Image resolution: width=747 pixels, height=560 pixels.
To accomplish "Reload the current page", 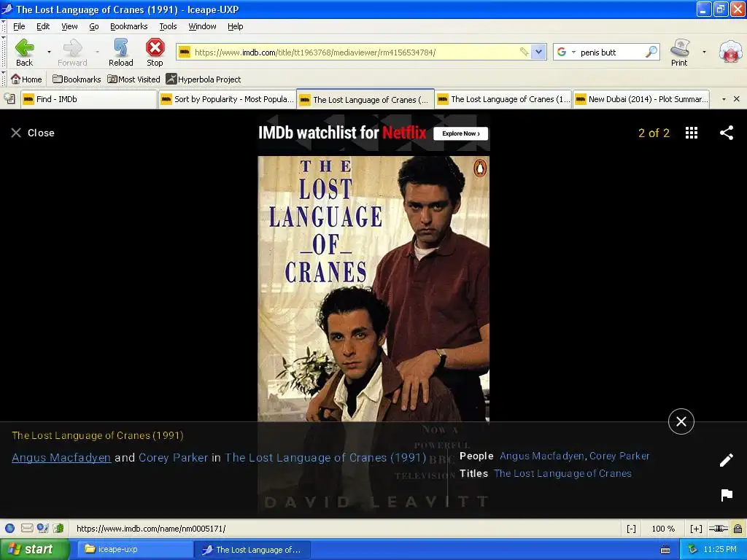I will [120, 52].
